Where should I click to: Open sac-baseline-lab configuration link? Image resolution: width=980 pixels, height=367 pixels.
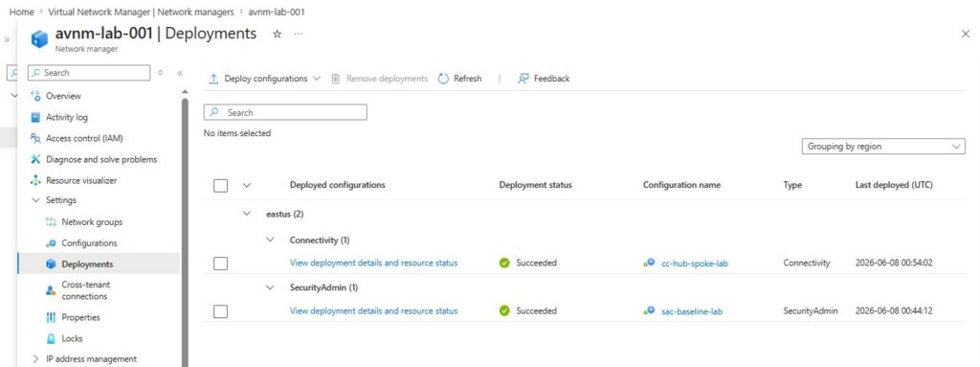(x=692, y=311)
